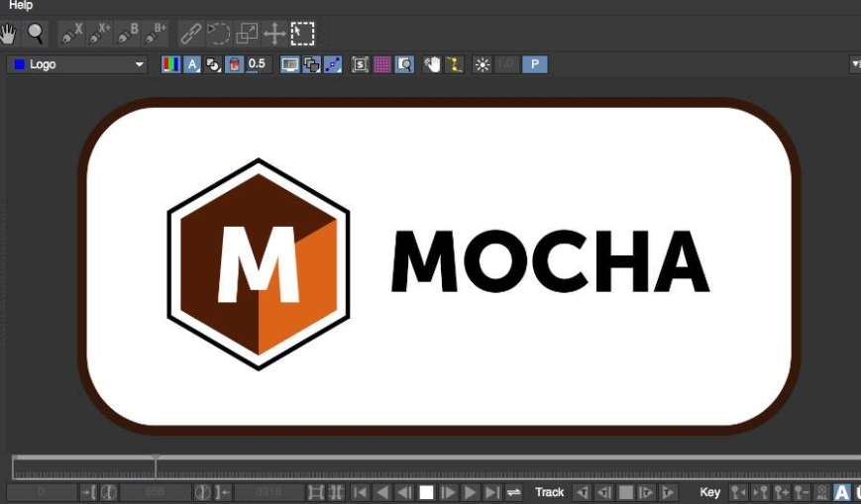Step back one frame

(x=404, y=492)
